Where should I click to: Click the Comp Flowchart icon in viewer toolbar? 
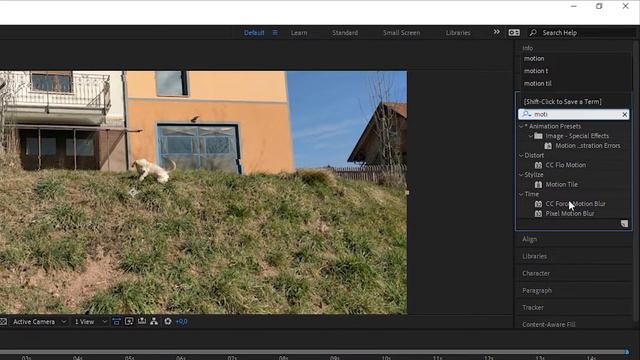tap(154, 322)
